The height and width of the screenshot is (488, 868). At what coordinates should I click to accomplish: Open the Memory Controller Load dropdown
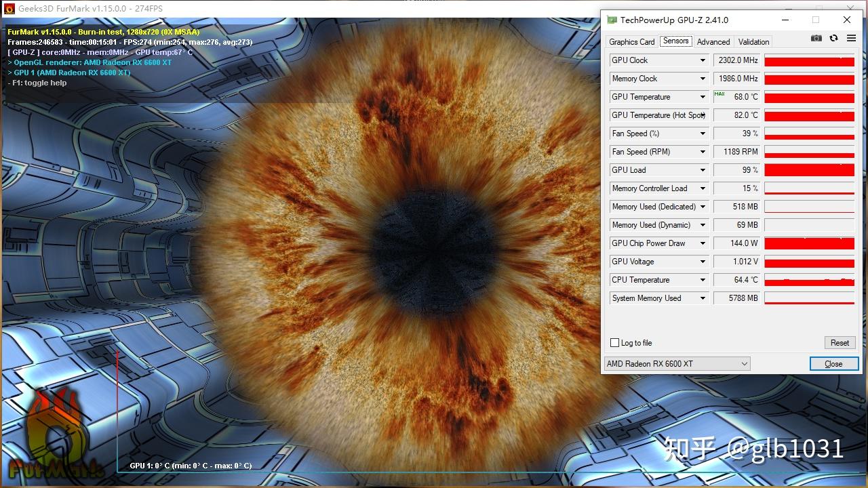[x=703, y=188]
